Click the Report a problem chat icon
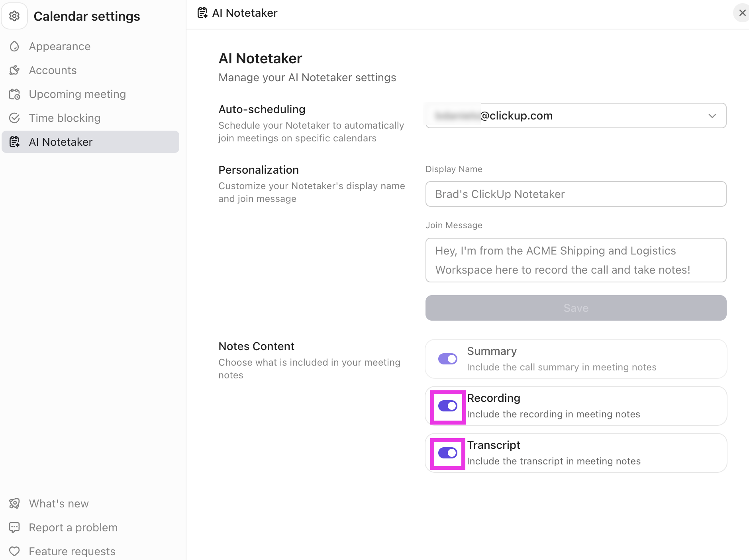This screenshot has width=749, height=560. pos(14,528)
